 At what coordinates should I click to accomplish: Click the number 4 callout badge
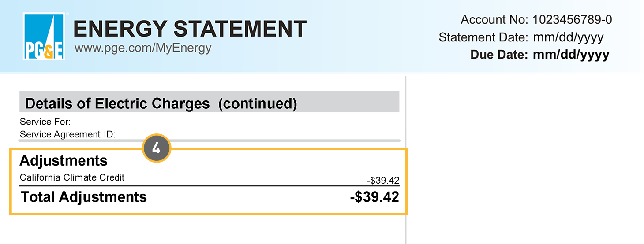click(x=156, y=148)
